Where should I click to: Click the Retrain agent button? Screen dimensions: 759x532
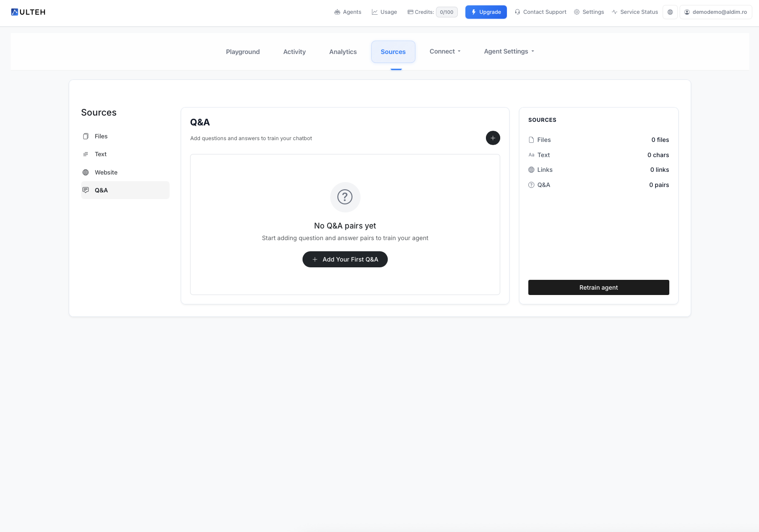[x=598, y=287]
